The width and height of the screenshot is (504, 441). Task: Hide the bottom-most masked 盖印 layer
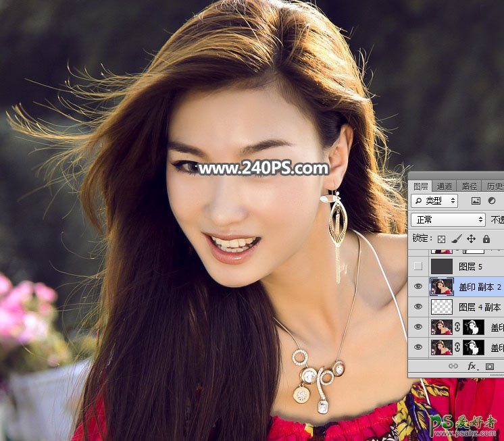tap(418, 347)
